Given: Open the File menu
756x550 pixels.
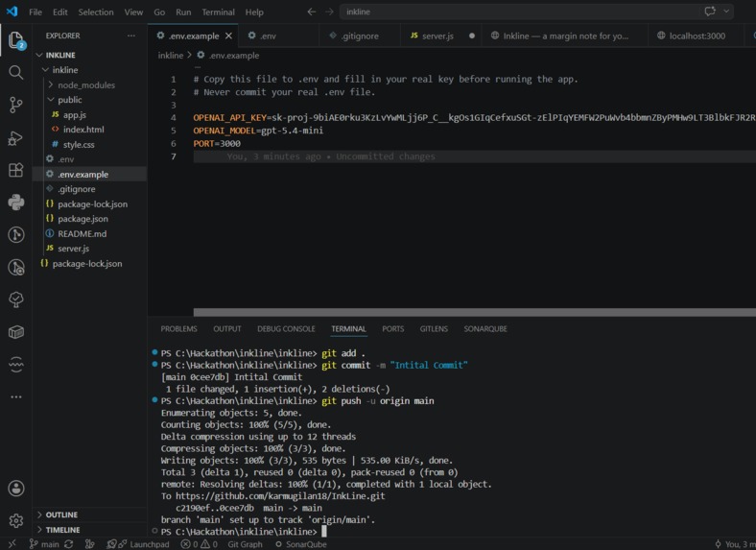Looking at the screenshot, I should pyautogui.click(x=35, y=12).
